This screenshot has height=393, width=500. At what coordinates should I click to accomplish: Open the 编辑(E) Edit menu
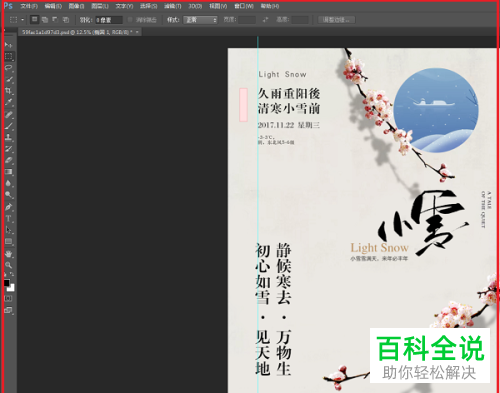53,6
